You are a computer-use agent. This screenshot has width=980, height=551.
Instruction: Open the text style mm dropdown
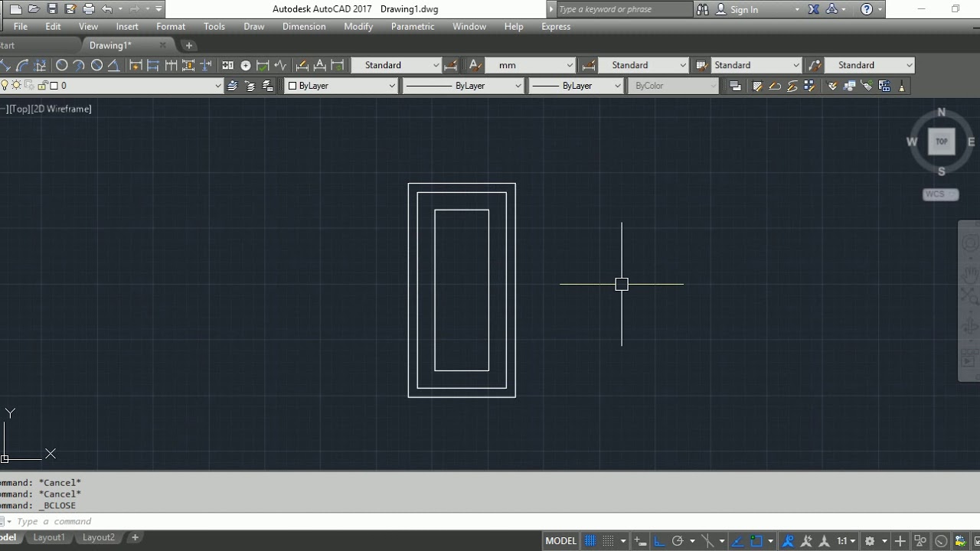click(x=530, y=65)
